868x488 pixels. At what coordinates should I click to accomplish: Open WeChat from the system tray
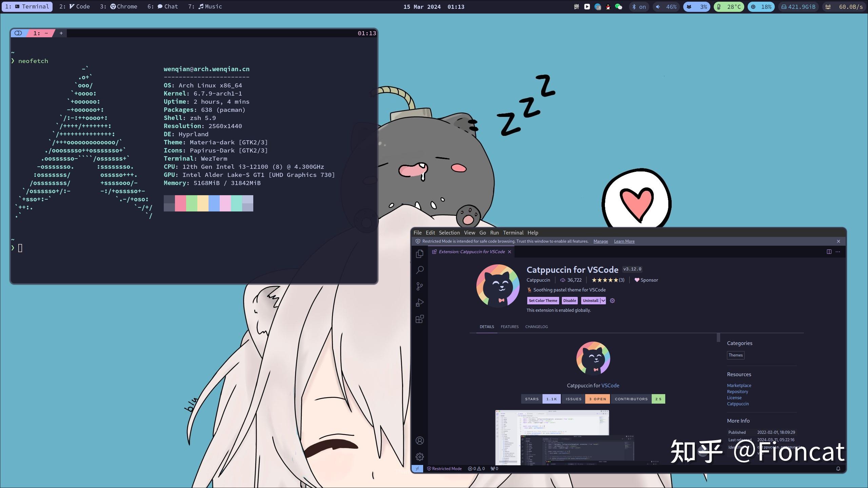pos(619,6)
